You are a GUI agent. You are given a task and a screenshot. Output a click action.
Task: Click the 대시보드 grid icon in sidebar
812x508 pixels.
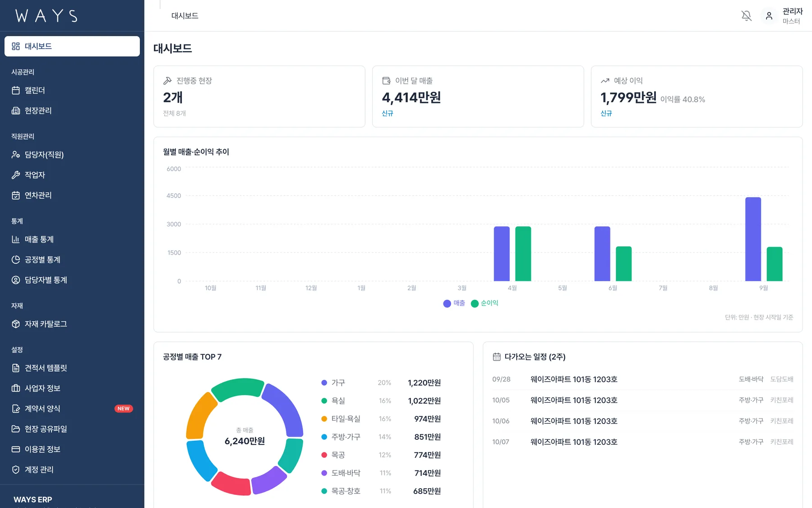[x=16, y=46]
